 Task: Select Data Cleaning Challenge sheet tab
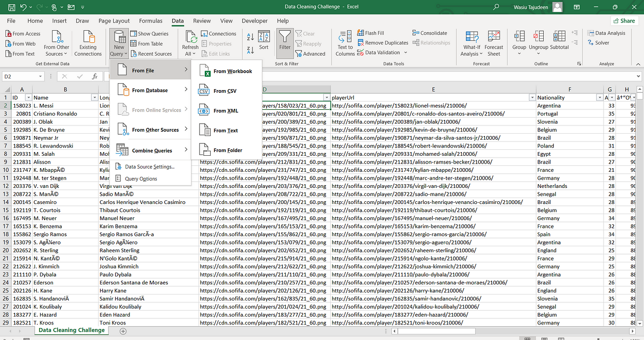[x=72, y=330]
